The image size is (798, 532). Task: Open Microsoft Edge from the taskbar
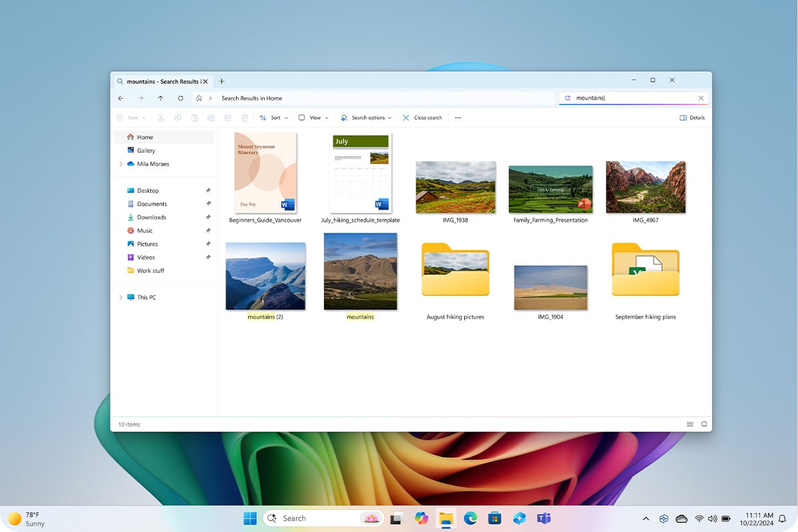pos(470,518)
